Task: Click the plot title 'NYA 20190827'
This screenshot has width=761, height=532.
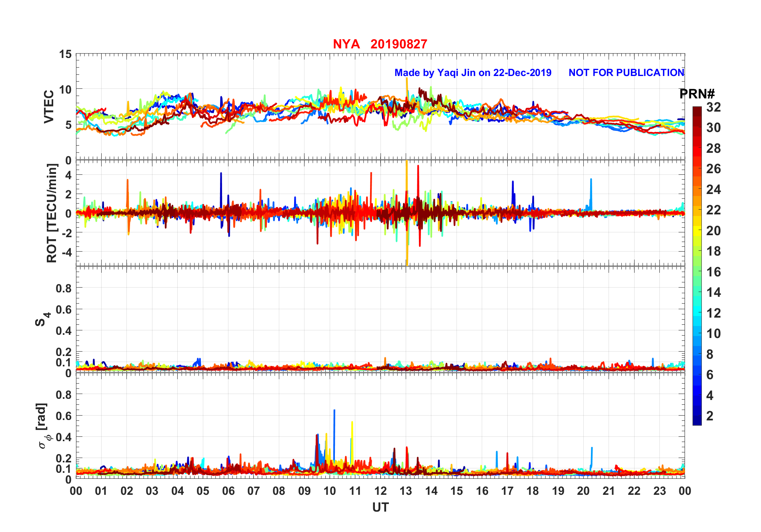Action: click(380, 44)
